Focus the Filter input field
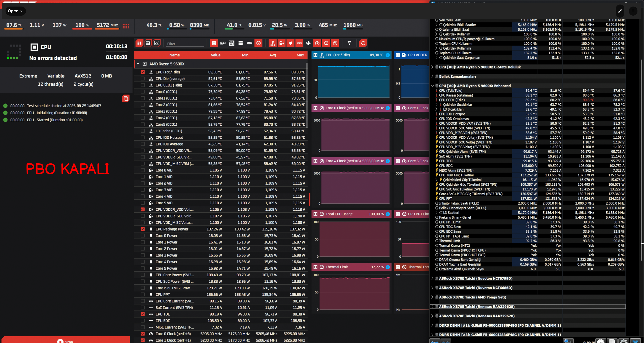The height and width of the screenshot is (343, 644). coord(185,44)
